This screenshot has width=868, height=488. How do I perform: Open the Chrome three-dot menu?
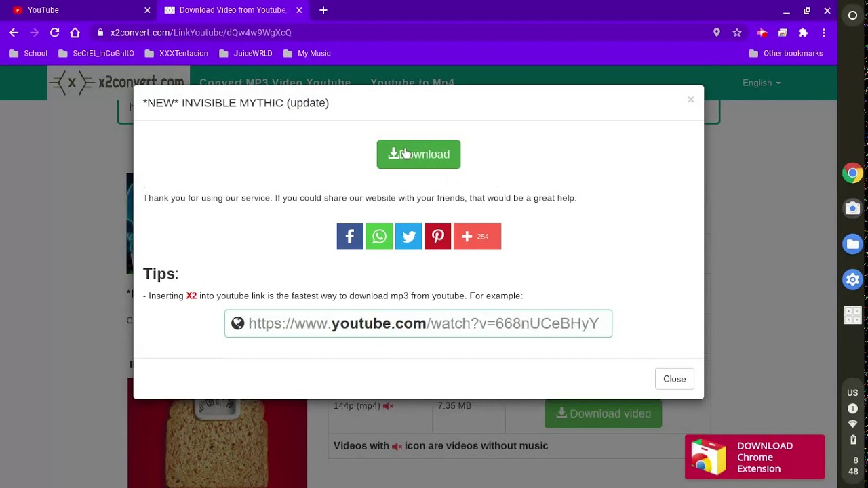(x=823, y=33)
